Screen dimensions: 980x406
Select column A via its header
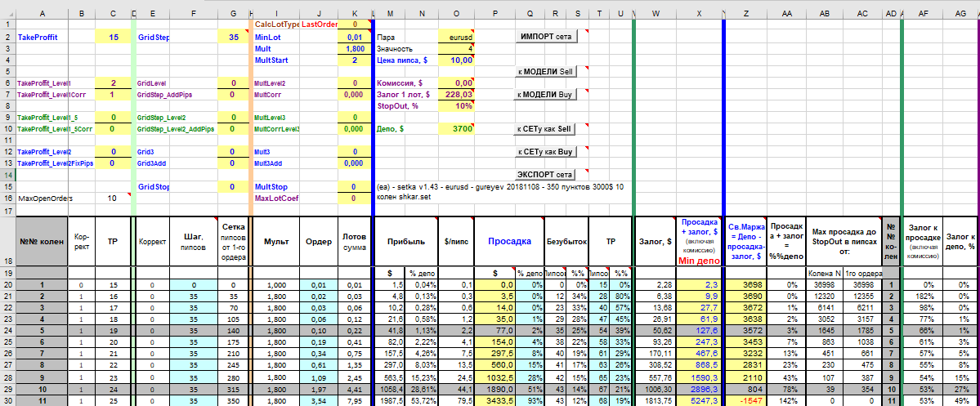pos(42,14)
